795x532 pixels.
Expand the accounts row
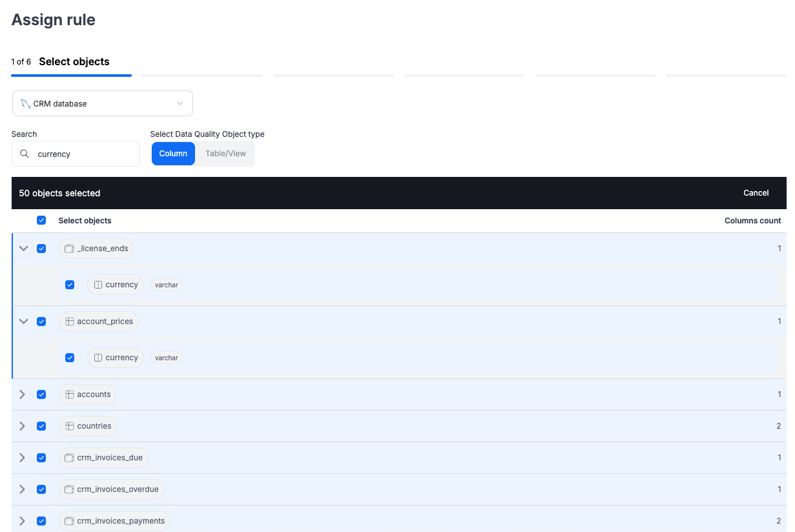pyautogui.click(x=22, y=394)
